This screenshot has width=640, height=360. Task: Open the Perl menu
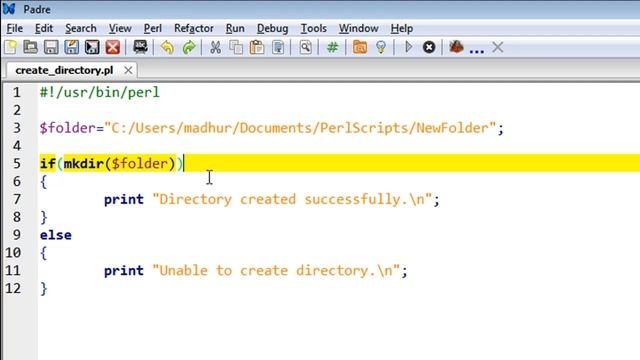point(153,28)
